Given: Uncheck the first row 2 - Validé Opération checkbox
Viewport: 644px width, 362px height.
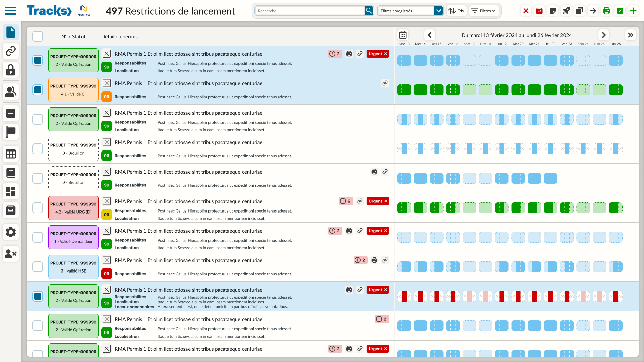Looking at the screenshot, I should tap(38, 60).
